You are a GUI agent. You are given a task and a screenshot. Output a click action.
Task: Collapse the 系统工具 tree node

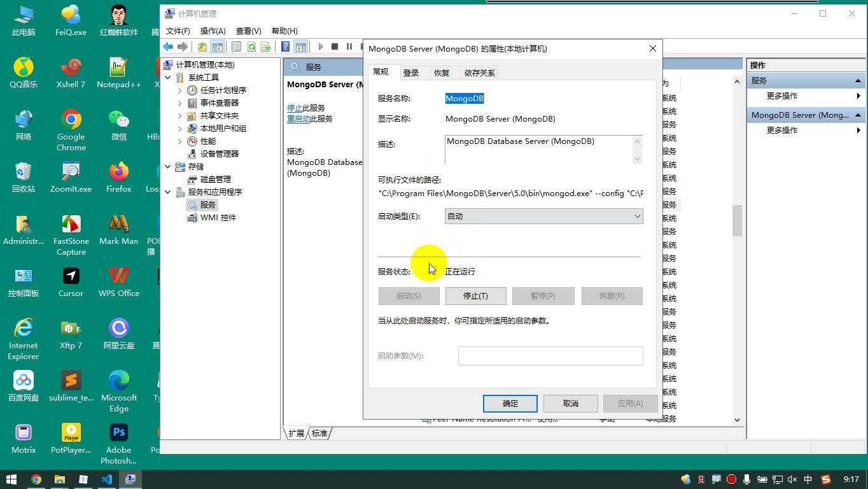click(x=168, y=78)
